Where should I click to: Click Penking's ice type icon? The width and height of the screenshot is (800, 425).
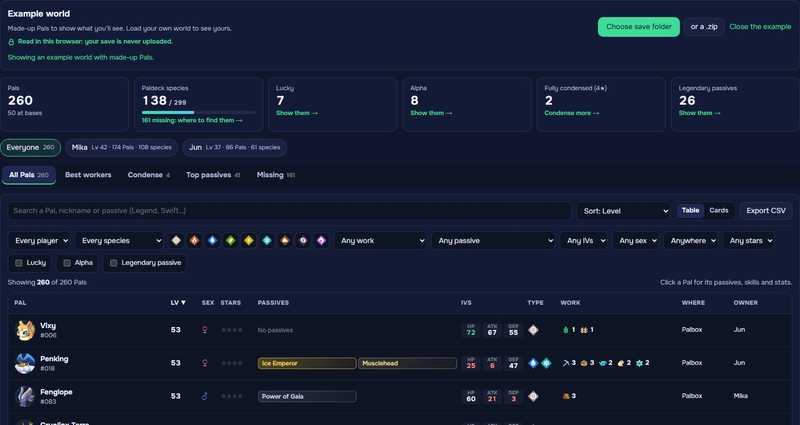tap(546, 363)
